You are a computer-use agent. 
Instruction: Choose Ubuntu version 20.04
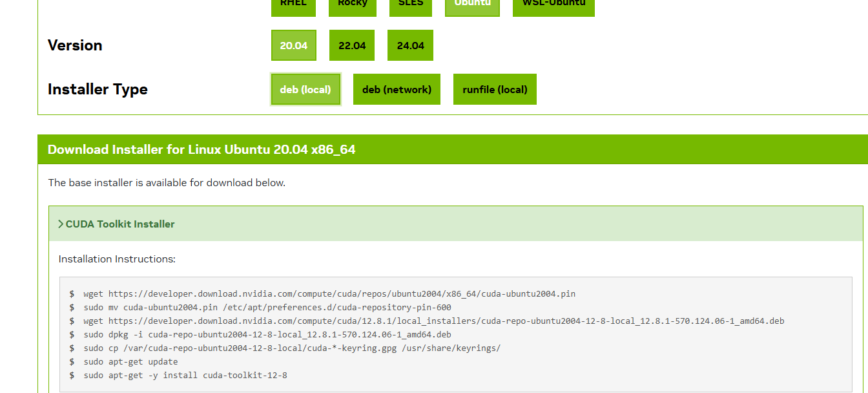pos(294,45)
